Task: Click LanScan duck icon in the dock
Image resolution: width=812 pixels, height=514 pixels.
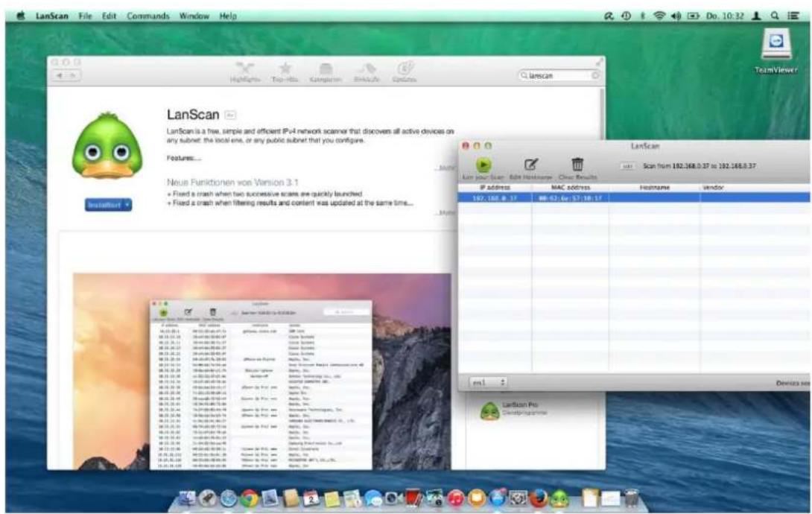Action: (559, 498)
